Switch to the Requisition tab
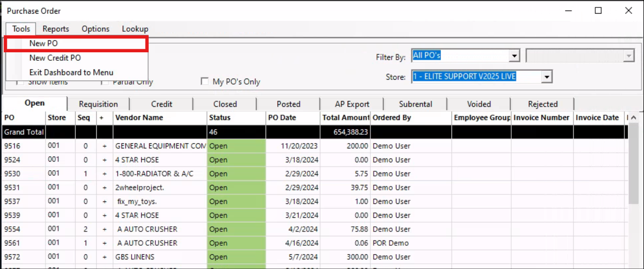Screen dimensions: 644x269 (x=98, y=104)
